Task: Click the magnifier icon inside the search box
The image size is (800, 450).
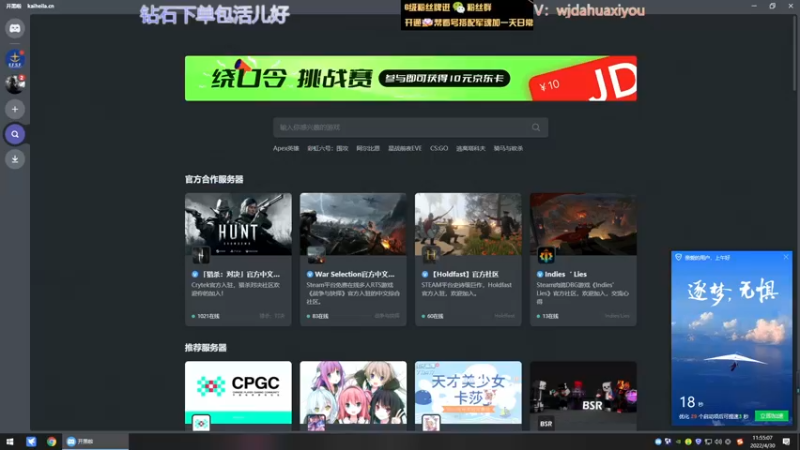Action: point(536,128)
